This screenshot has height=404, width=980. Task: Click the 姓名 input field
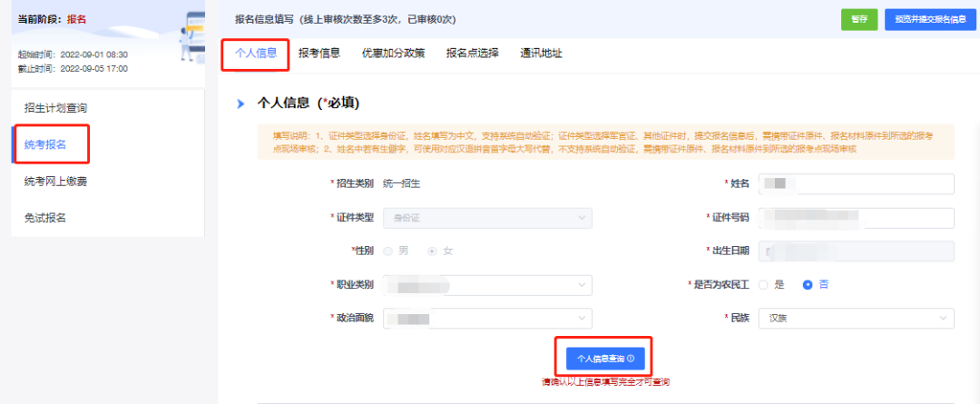click(x=857, y=184)
